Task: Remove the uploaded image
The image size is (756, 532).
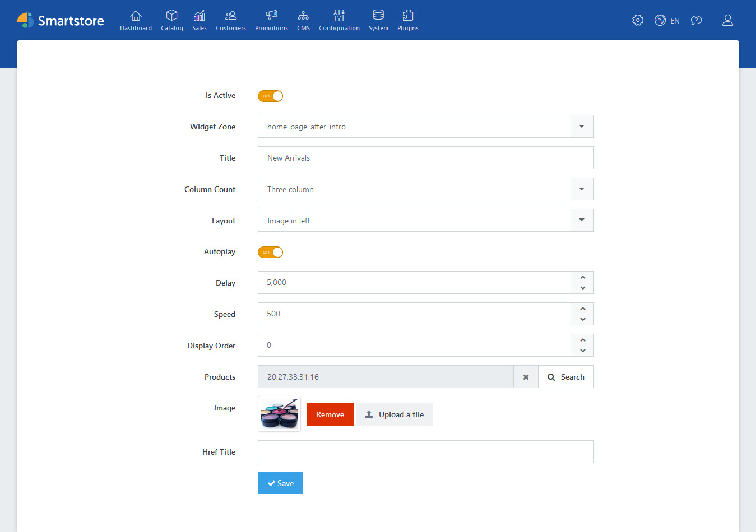Action: (x=330, y=414)
